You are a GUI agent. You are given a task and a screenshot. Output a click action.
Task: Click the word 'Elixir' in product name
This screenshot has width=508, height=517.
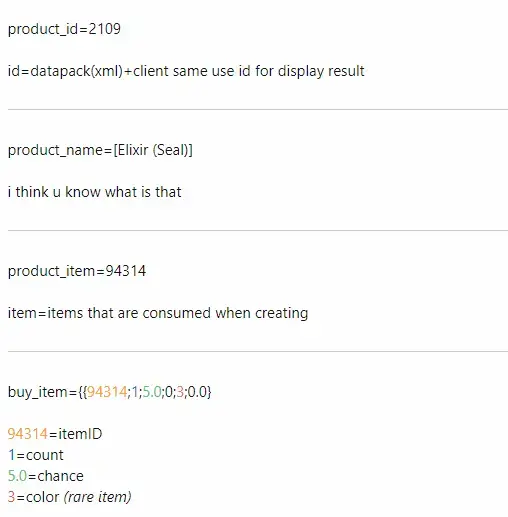coord(133,150)
